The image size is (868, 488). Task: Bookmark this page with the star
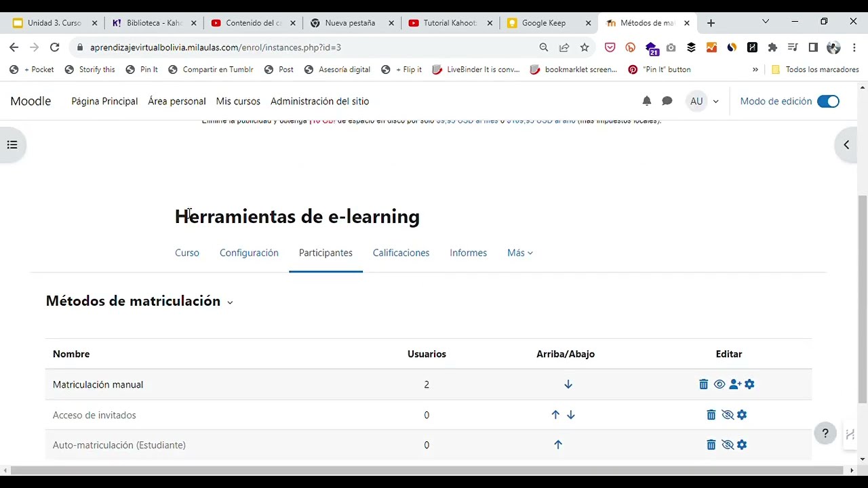tap(585, 47)
